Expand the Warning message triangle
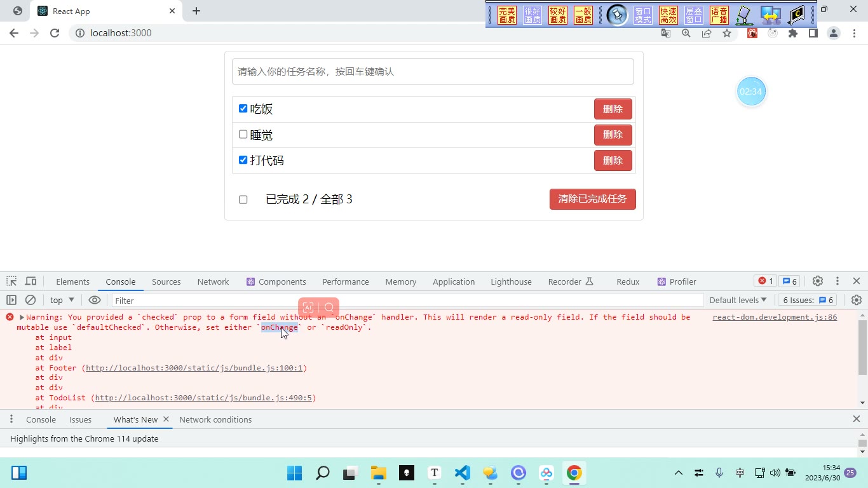The height and width of the screenshot is (488, 868). [x=22, y=317]
